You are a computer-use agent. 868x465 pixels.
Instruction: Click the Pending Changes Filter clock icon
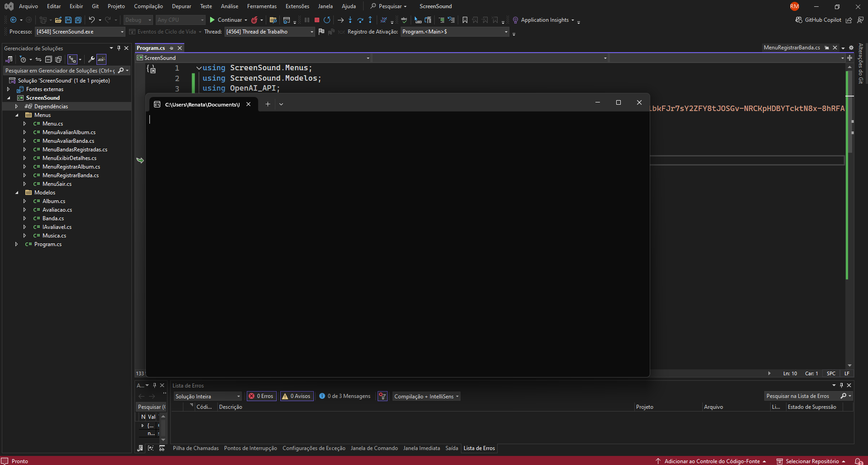(x=23, y=59)
